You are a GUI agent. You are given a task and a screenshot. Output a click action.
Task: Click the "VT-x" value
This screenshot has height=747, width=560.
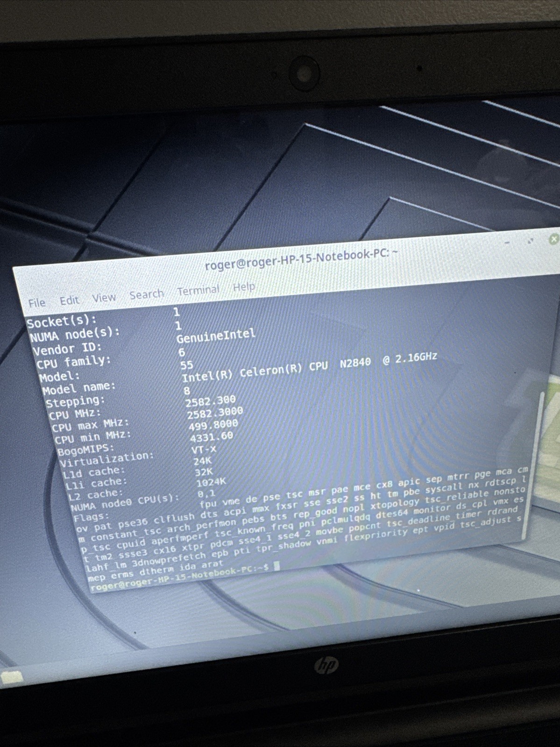tap(204, 449)
